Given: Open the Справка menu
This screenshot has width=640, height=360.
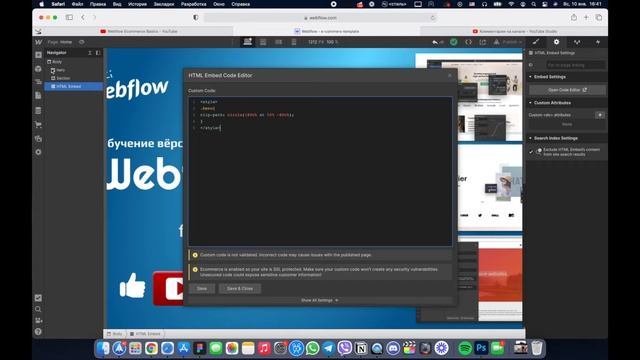Looking at the screenshot, I should pyautogui.click(x=240, y=4).
